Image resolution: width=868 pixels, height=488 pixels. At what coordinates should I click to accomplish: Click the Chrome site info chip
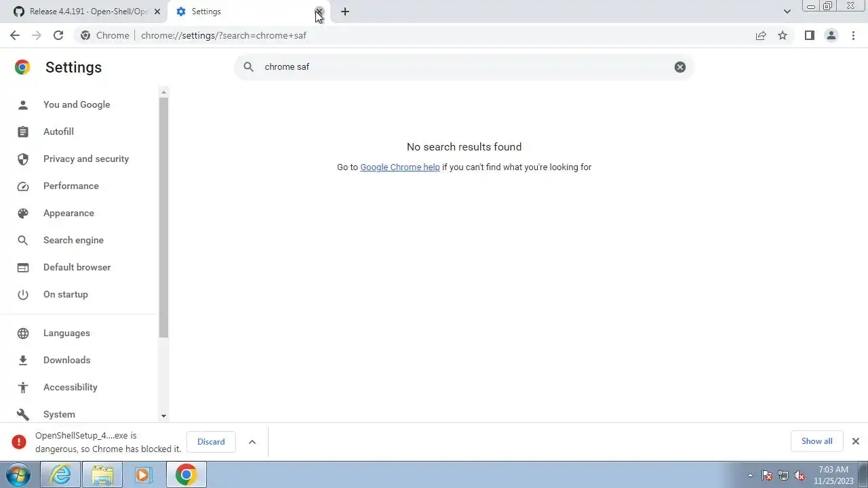105,35
